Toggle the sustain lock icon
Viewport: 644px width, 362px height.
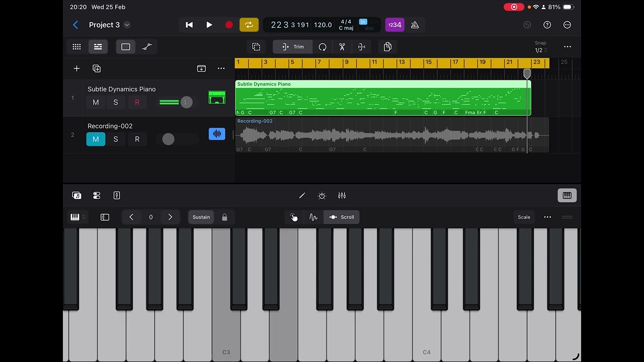(225, 217)
